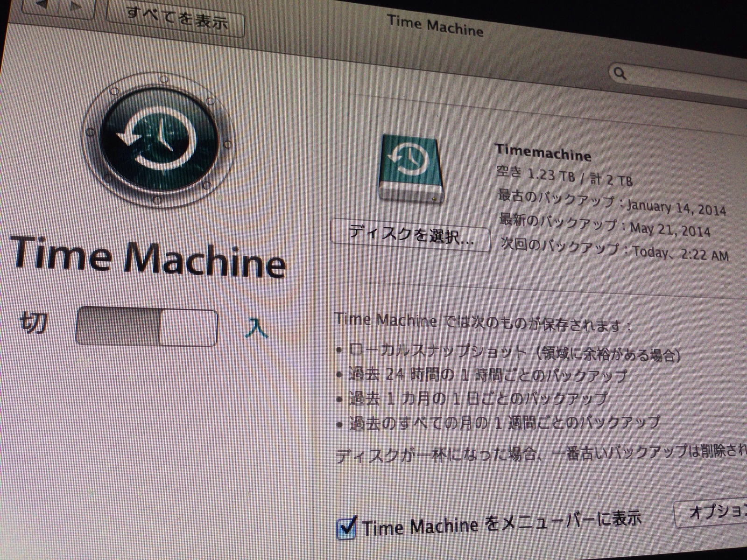Image resolution: width=747 pixels, height=560 pixels.
Task: Click the magnifying glass search icon
Action: coord(620,74)
